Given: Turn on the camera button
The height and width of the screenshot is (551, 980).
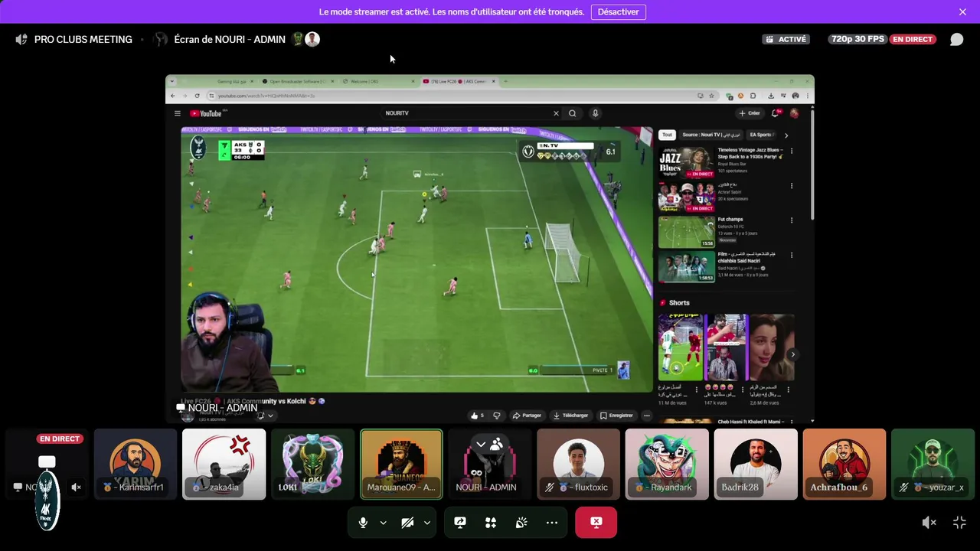Looking at the screenshot, I should pos(407,523).
